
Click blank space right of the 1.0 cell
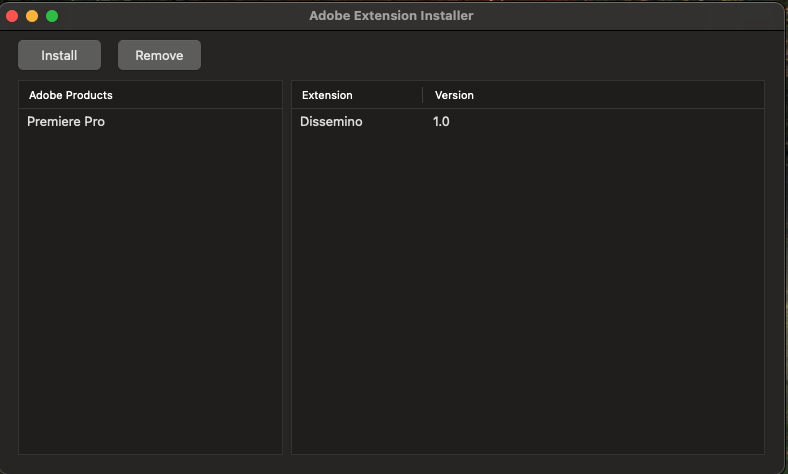(x=600, y=122)
